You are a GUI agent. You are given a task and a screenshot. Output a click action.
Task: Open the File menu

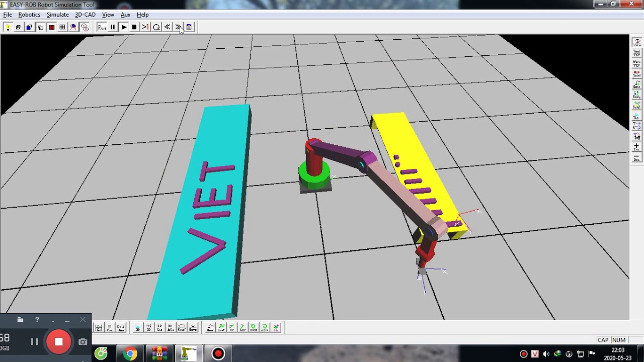[8, 15]
